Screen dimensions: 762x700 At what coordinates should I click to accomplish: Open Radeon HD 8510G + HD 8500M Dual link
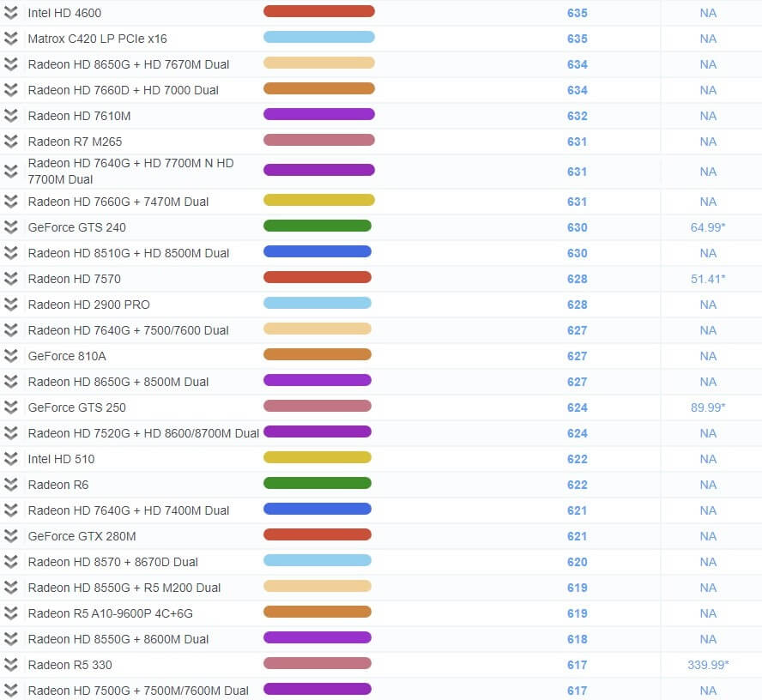pyautogui.click(x=129, y=254)
